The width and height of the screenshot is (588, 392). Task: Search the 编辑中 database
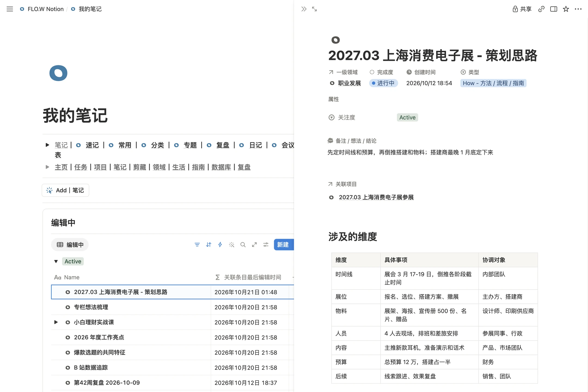243,245
